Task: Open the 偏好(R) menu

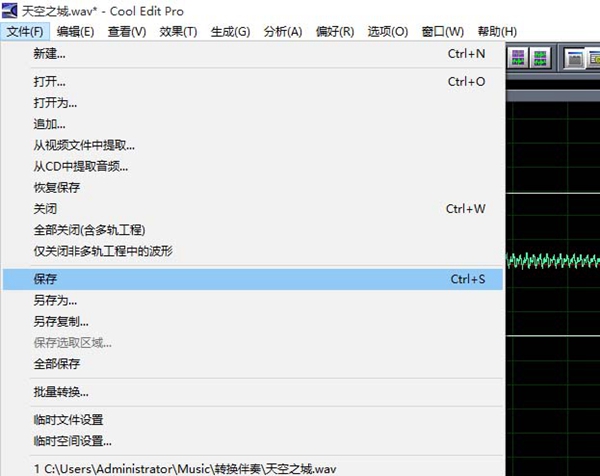Action: [x=335, y=31]
